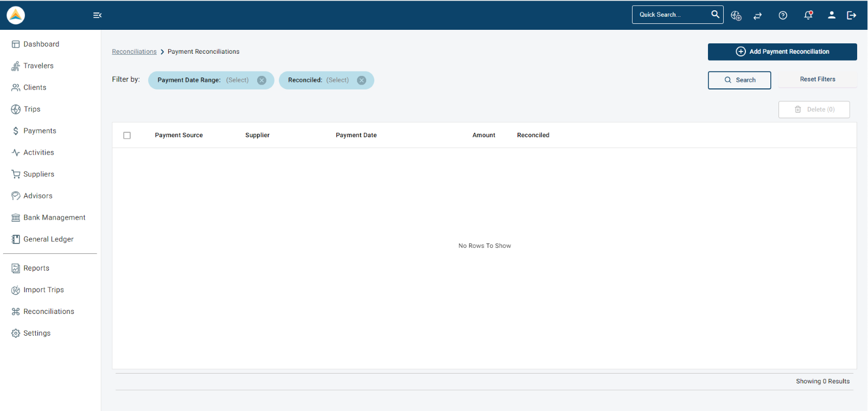868x411 pixels.
Task: Click the Trips globe icon
Action: coord(16,110)
